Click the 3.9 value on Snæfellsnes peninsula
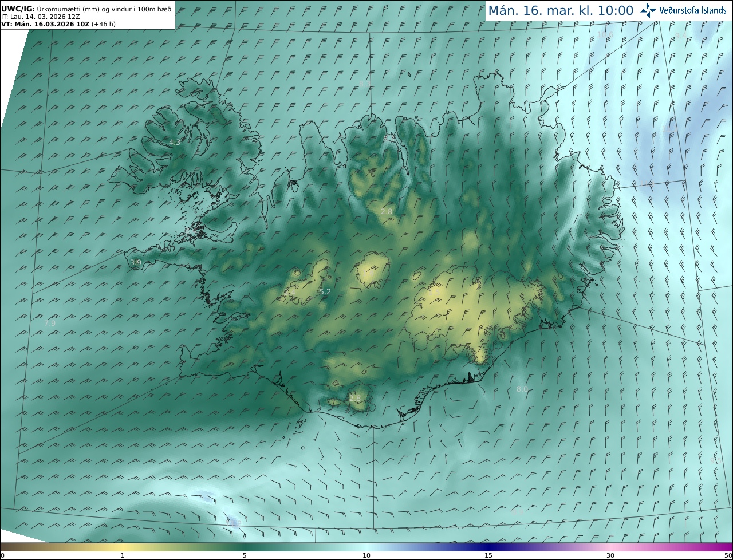This screenshot has width=733, height=560. tap(136, 262)
